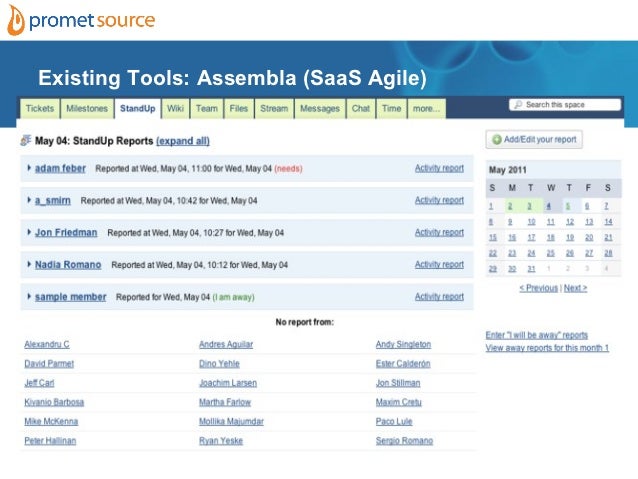This screenshot has height=479, width=638.
Task: Expand sample member's standup report
Action: pos(29,296)
